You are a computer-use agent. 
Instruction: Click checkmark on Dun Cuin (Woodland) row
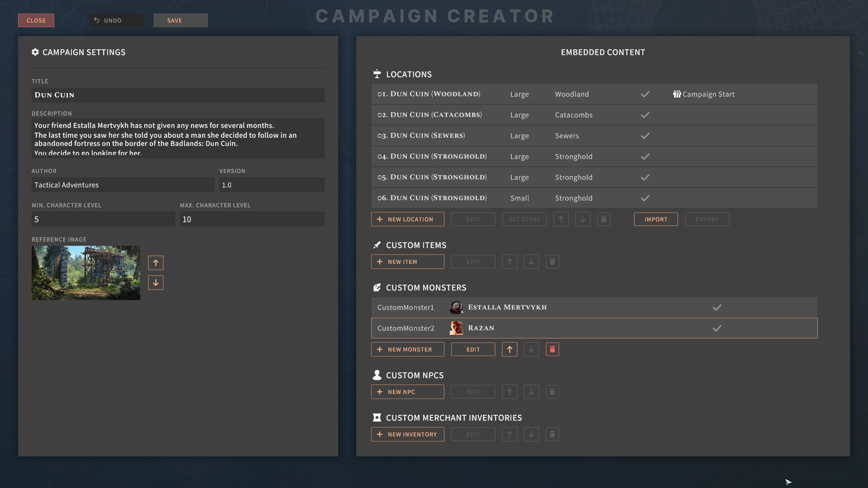click(x=645, y=94)
